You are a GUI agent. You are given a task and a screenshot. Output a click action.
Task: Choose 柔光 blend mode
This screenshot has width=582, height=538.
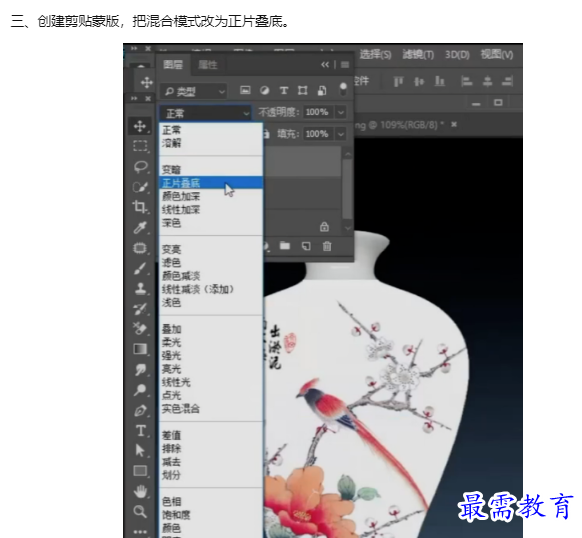pyautogui.click(x=211, y=342)
